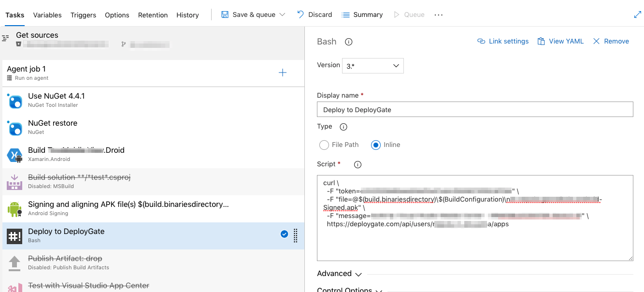Open the Retention tab
644x292 pixels.
point(153,15)
